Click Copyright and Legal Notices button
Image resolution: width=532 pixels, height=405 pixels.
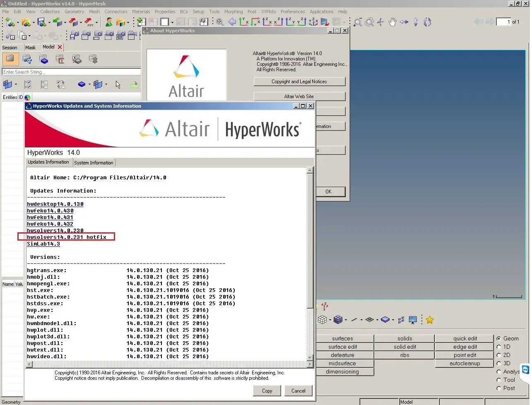tap(299, 82)
